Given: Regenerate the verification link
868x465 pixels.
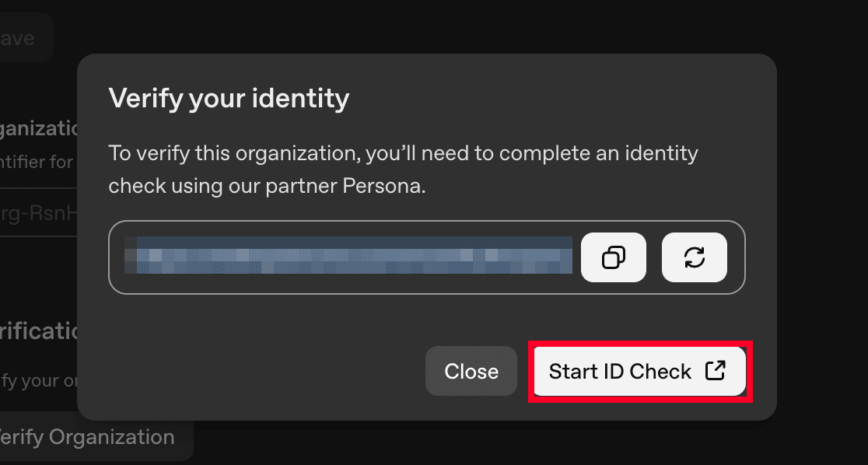Looking at the screenshot, I should pos(694,257).
